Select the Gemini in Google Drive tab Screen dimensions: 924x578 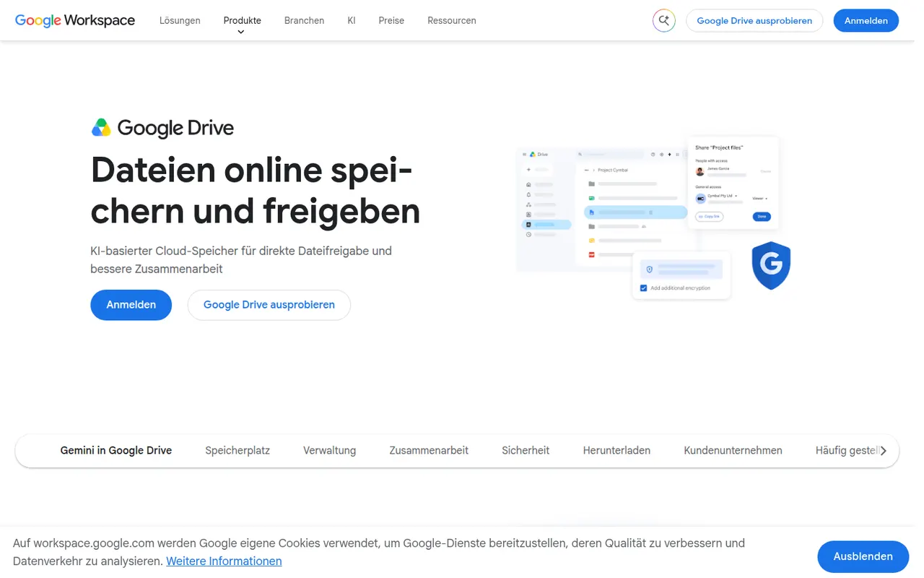116,451
